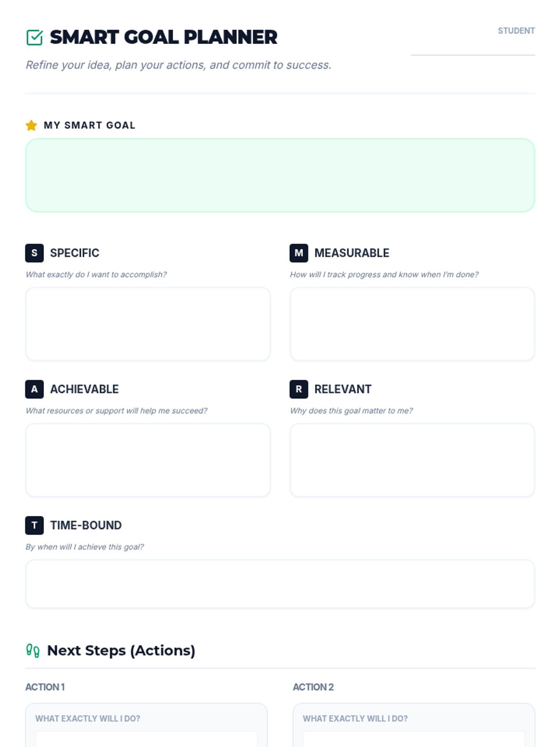Select the Measurable answer box
This screenshot has height=747, width=560.
point(412,324)
